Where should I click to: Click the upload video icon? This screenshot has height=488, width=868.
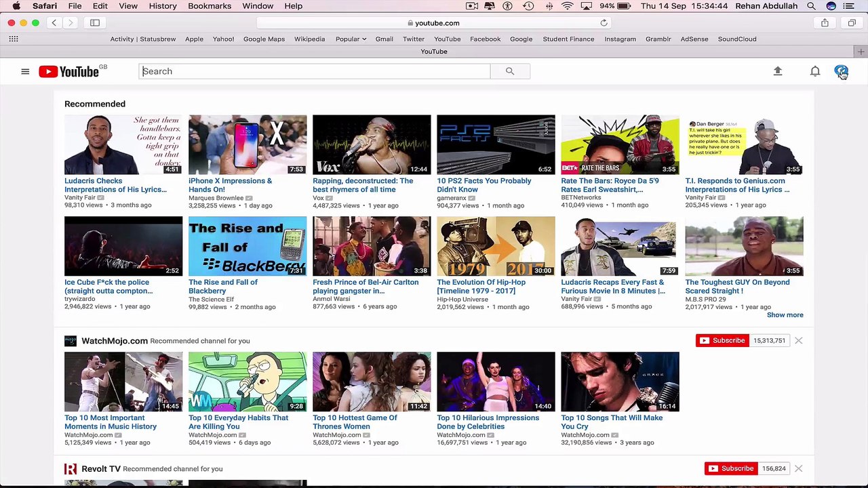tap(778, 71)
